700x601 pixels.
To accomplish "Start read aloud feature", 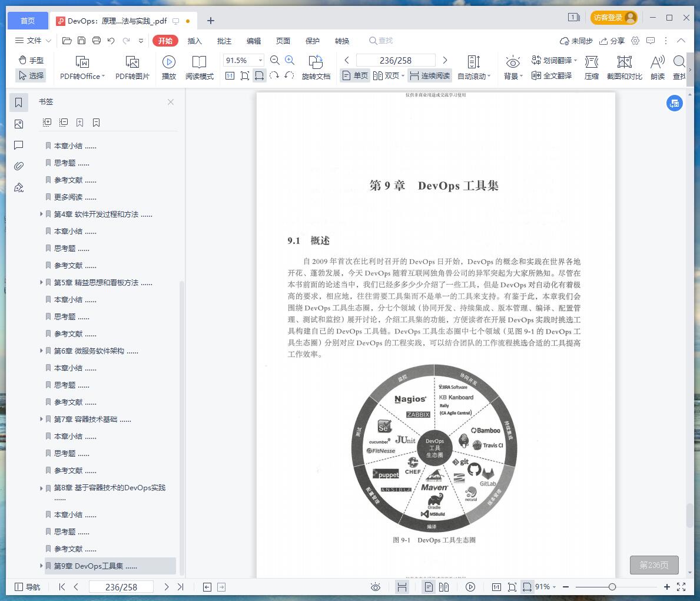I will 658,68.
